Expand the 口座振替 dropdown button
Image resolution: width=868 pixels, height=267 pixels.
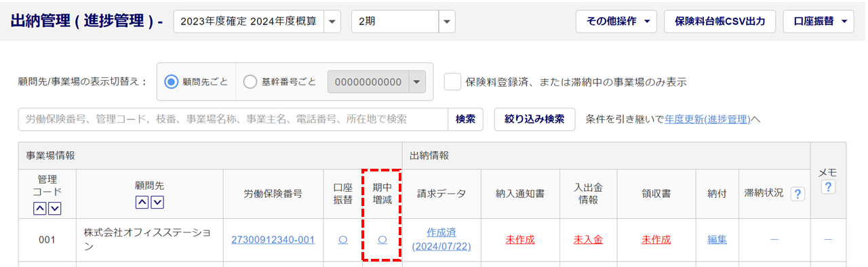coord(818,21)
